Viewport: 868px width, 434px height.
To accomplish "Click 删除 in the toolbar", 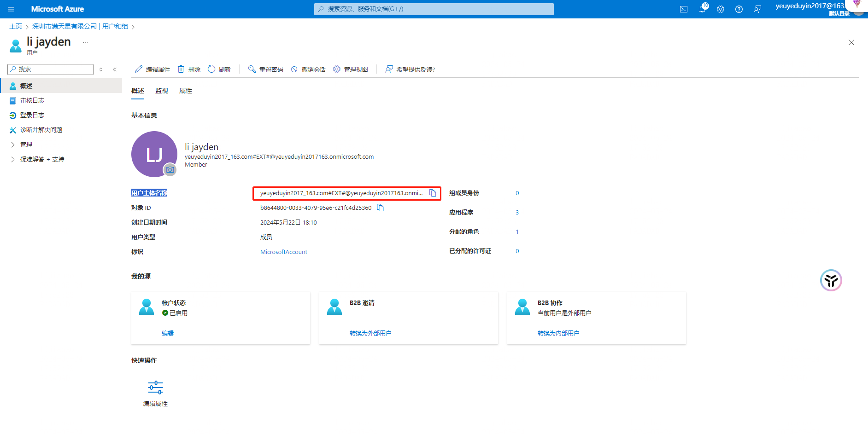I will point(189,69).
